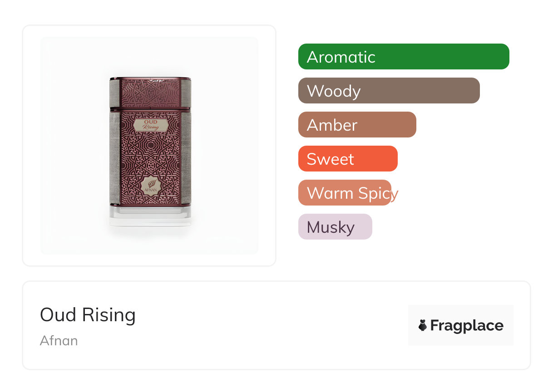553x392 pixels.
Task: Click the engraved maroon bottle cap
Action: tap(150, 93)
